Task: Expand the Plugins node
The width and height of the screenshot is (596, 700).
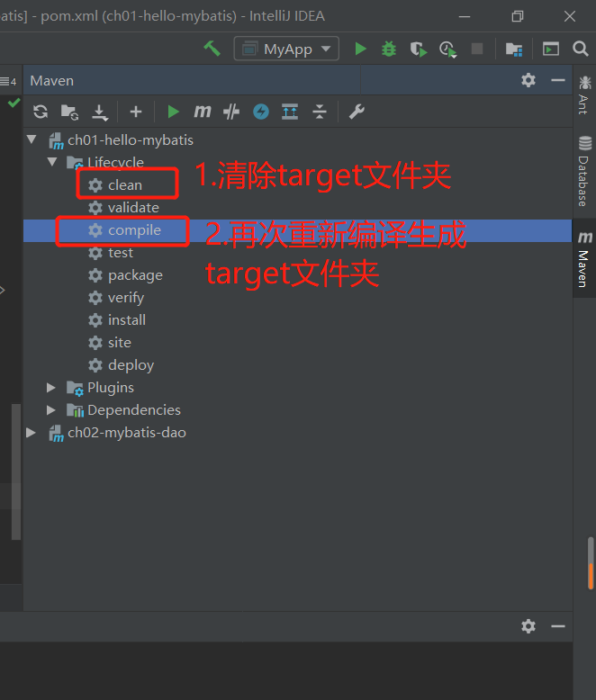Action: click(51, 388)
